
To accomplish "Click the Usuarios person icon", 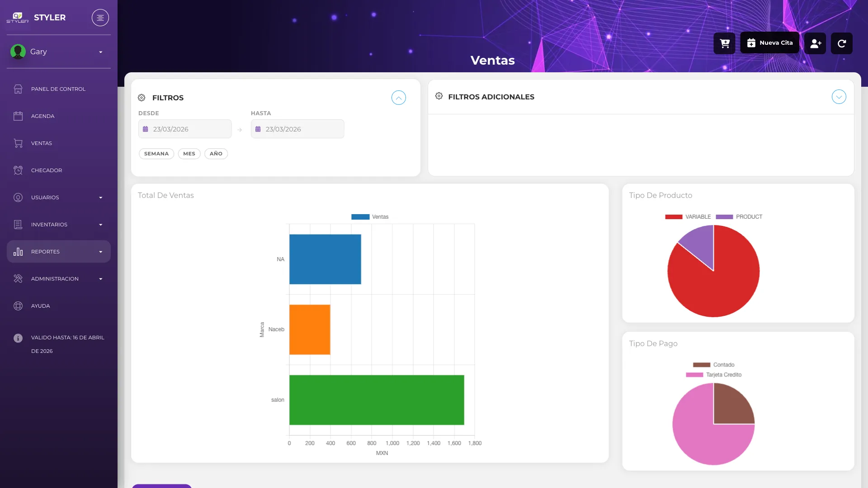I will point(18,197).
